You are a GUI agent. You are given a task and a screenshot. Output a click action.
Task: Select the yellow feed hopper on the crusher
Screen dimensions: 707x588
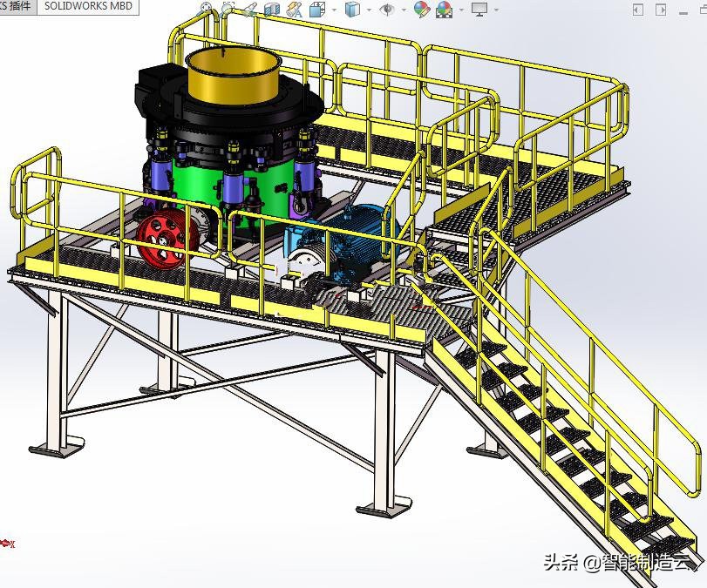232,75
